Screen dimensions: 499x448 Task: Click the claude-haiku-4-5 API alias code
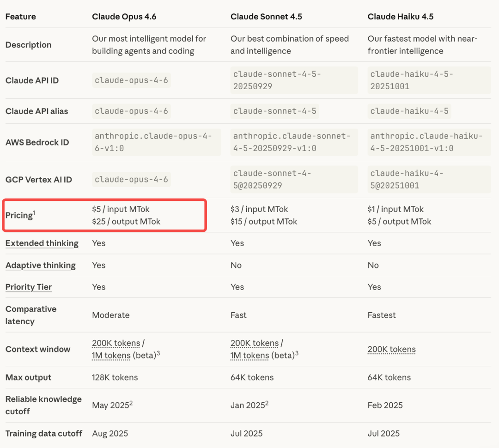click(x=409, y=111)
